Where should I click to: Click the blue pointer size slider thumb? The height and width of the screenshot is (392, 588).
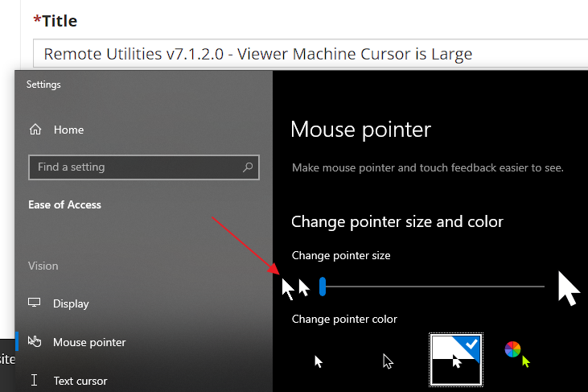(x=323, y=286)
